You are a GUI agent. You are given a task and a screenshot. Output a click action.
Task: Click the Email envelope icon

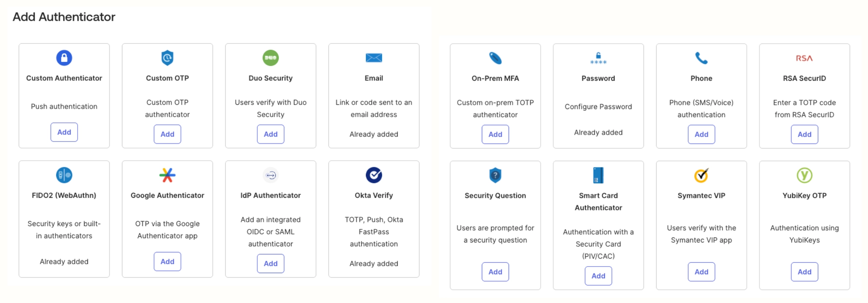coord(374,58)
